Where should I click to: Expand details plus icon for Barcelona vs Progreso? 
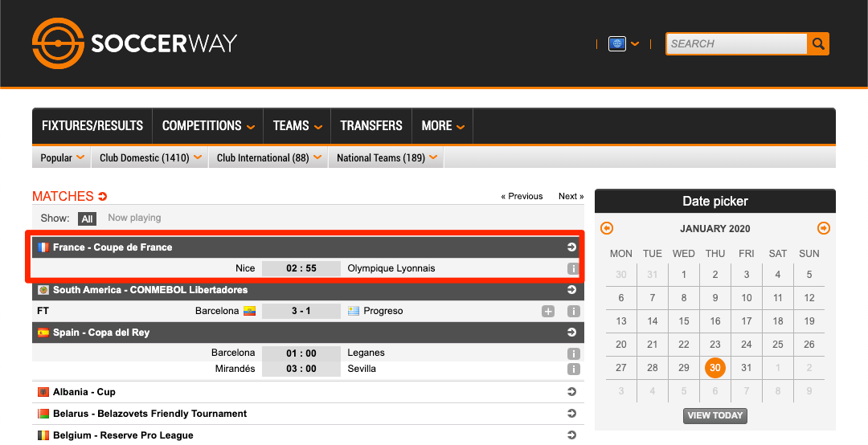[548, 312]
